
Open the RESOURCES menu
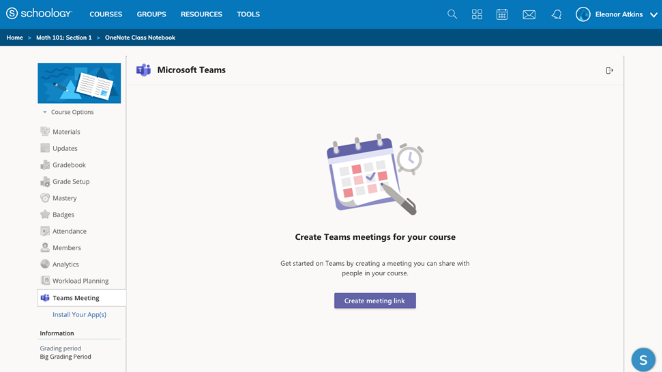tap(201, 14)
